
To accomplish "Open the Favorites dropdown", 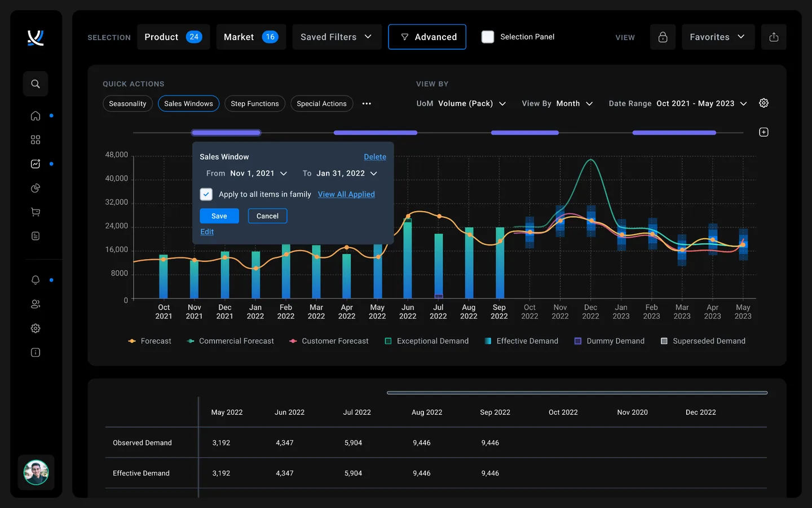I will coord(718,37).
